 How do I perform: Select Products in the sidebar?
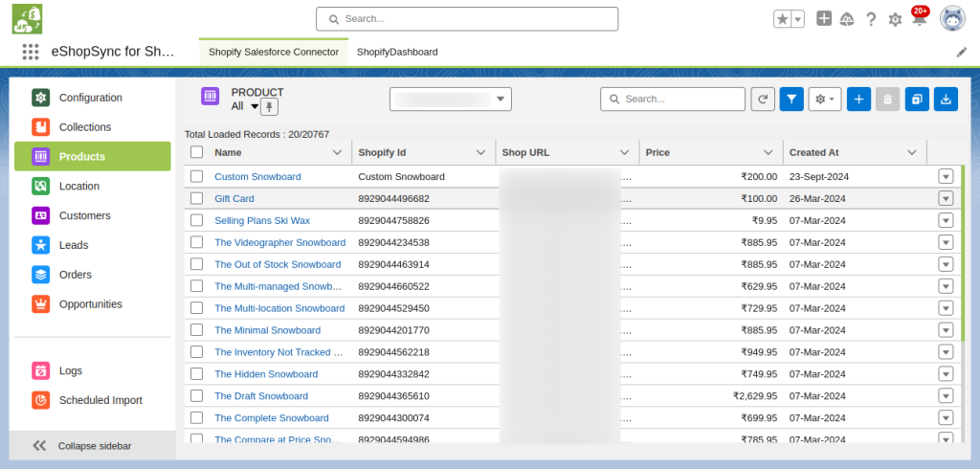(x=93, y=156)
